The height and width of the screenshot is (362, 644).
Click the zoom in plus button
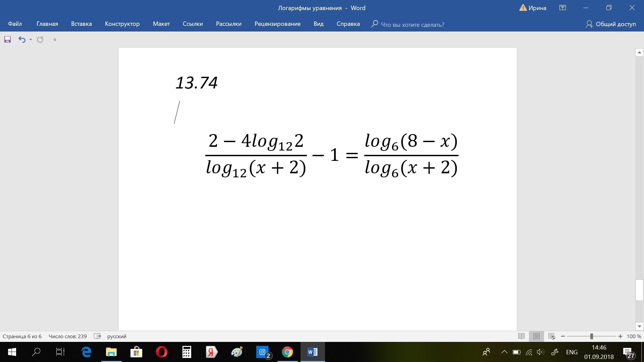click(620, 336)
